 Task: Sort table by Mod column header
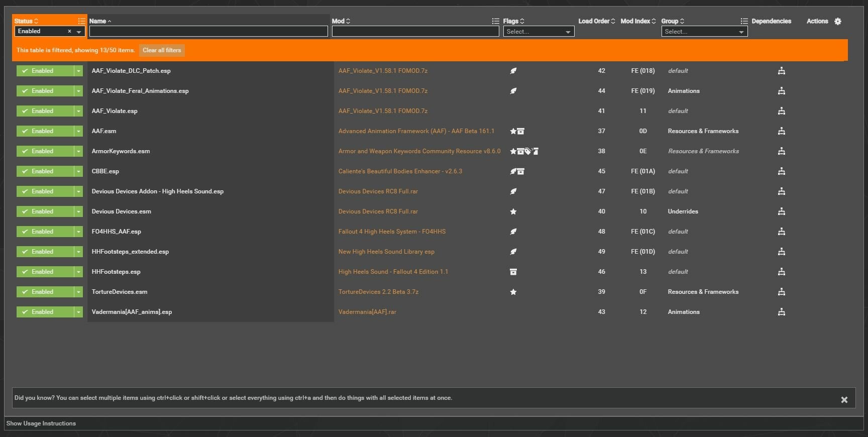click(341, 21)
